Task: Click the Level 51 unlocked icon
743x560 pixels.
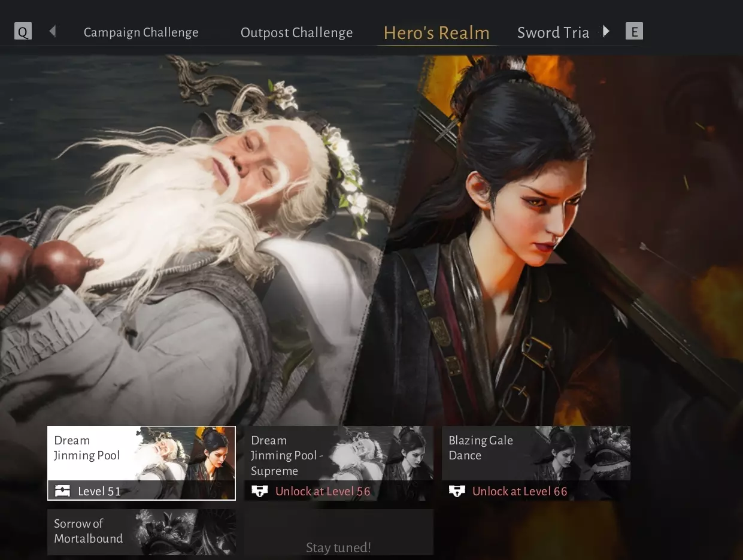Action: click(62, 492)
